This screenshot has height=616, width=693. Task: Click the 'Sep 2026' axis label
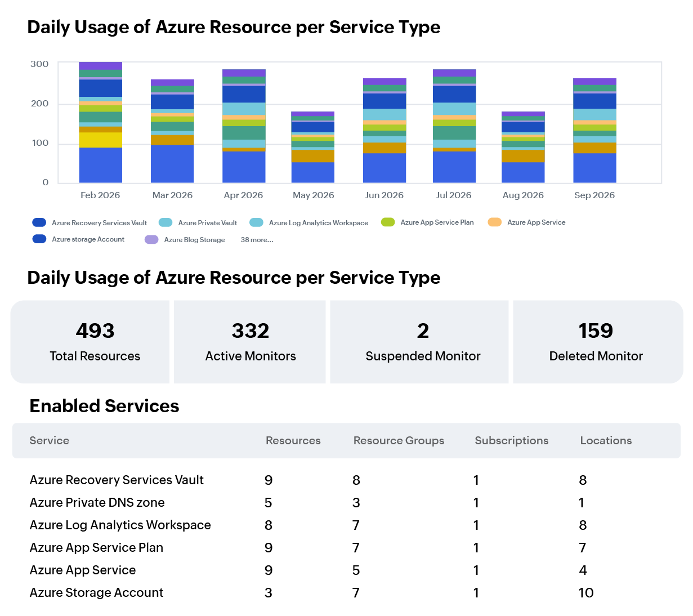click(594, 195)
